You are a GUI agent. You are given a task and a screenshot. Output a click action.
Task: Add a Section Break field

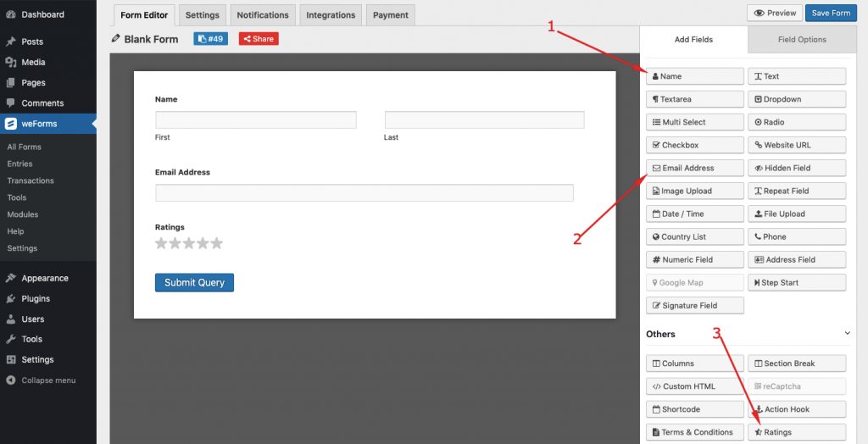[797, 364]
